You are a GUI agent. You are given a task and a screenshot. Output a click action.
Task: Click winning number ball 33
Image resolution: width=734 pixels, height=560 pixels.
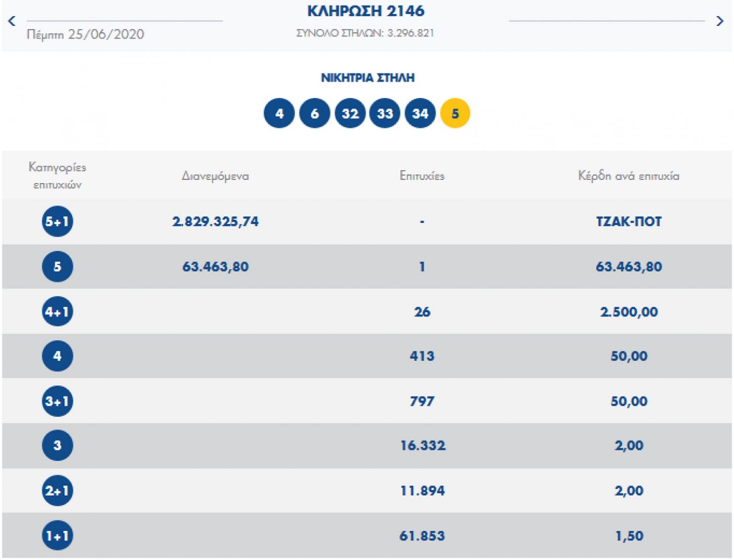click(385, 113)
